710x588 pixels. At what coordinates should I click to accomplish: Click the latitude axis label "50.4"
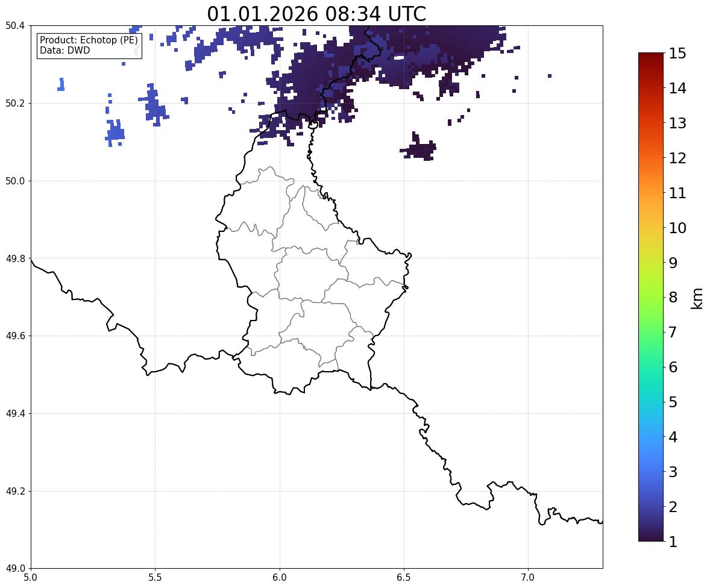tap(14, 26)
